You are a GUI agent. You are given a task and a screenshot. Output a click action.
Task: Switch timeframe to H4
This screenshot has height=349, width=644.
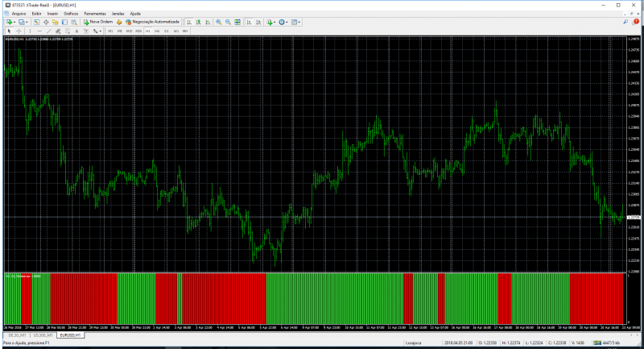pyautogui.click(x=157, y=31)
